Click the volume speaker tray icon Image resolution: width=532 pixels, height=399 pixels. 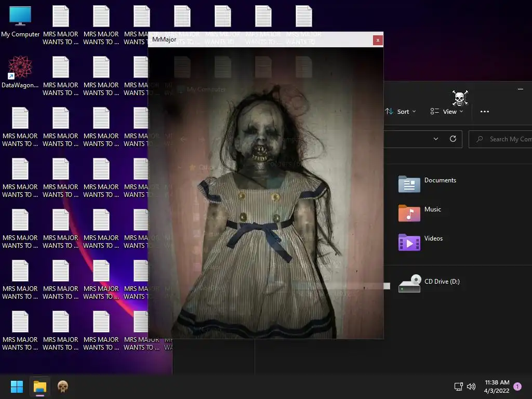471,387
